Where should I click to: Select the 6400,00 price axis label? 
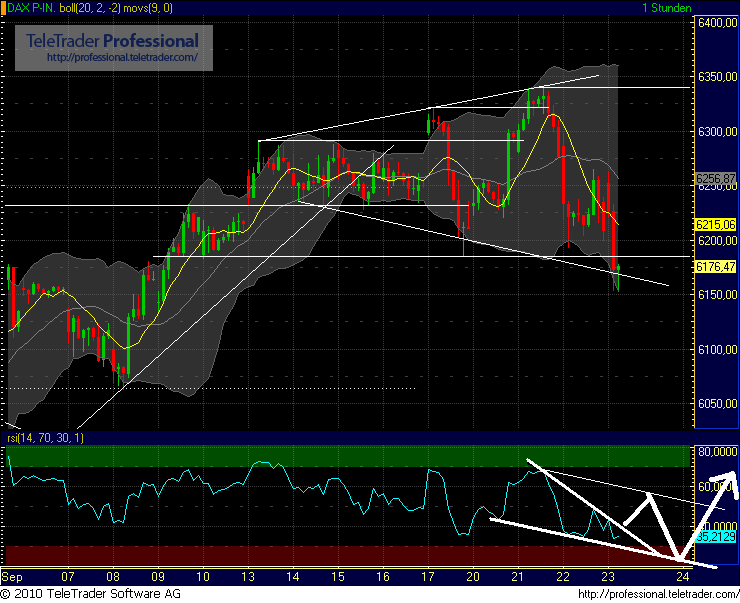click(x=717, y=23)
